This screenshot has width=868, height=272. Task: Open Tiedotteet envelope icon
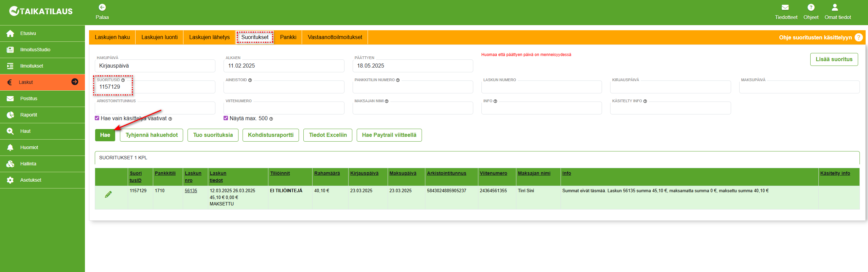click(x=785, y=7)
